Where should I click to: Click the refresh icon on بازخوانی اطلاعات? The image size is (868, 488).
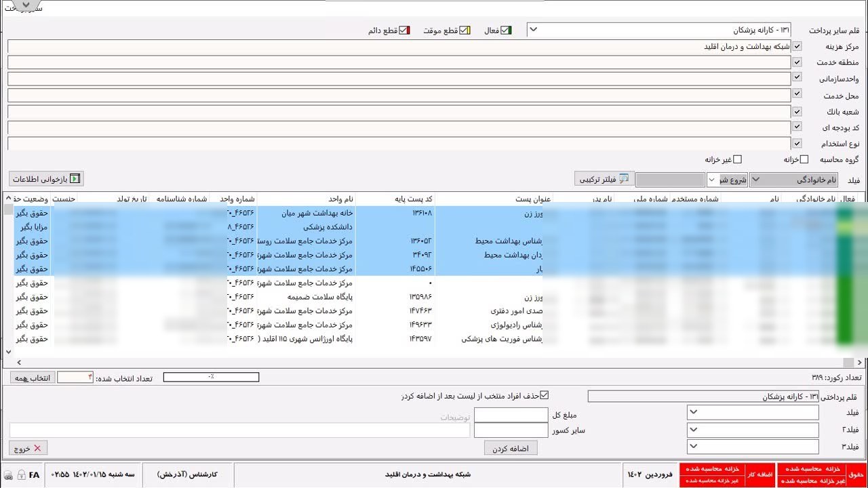pyautogui.click(x=75, y=179)
